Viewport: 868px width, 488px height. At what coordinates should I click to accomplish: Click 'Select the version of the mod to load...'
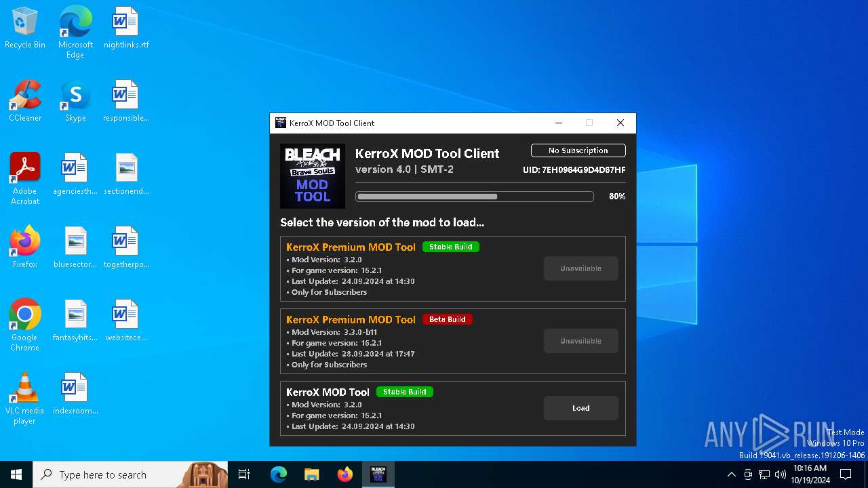(382, 222)
